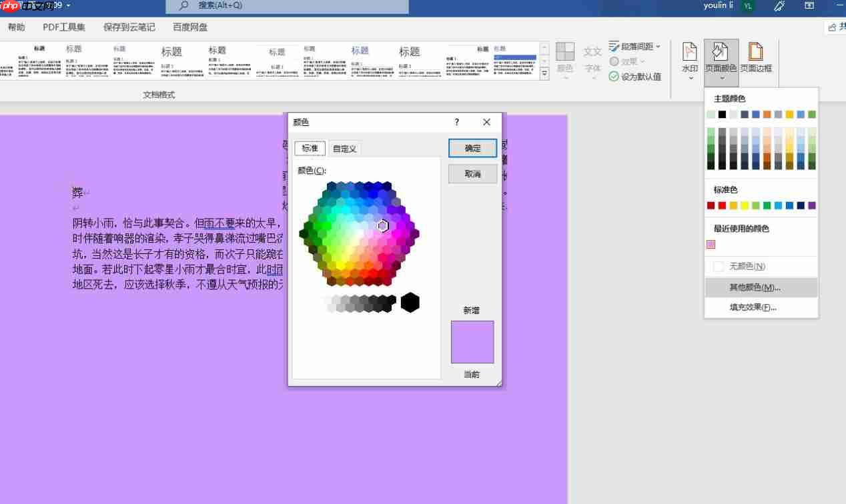Apply the blue-highlighted style thumbnail at gallery end
The height and width of the screenshot is (504, 846).
pos(515,61)
